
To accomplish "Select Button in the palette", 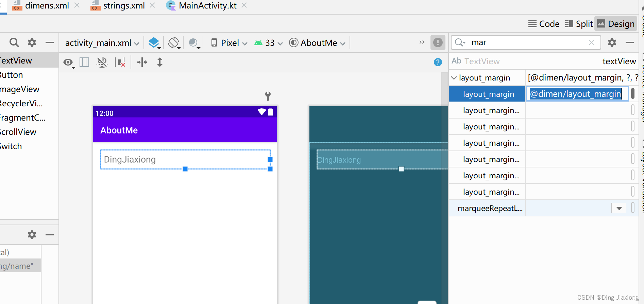I will [29, 75].
